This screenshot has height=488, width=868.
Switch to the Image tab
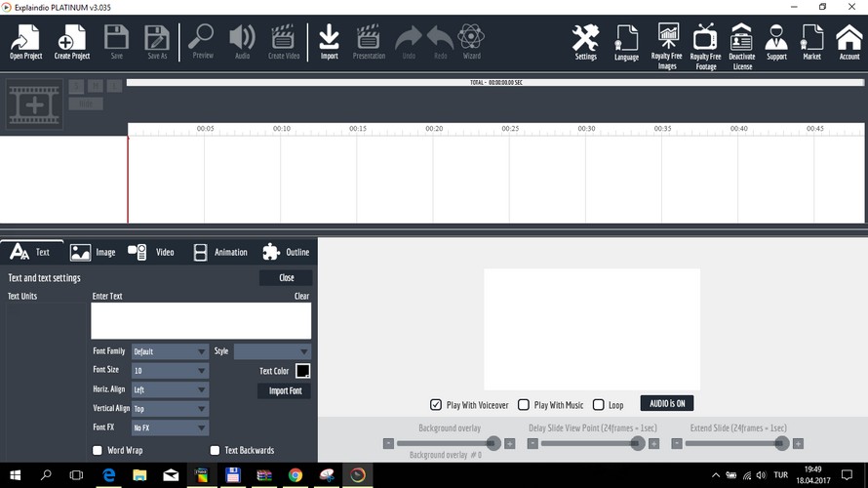tap(93, 252)
